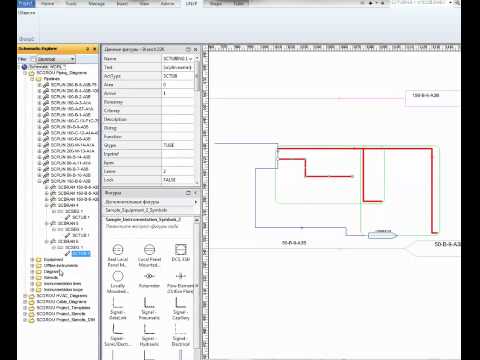Collapse the expanded SCPLIN 150-B-6-A3B node
The image size is (480, 360).
point(39,181)
